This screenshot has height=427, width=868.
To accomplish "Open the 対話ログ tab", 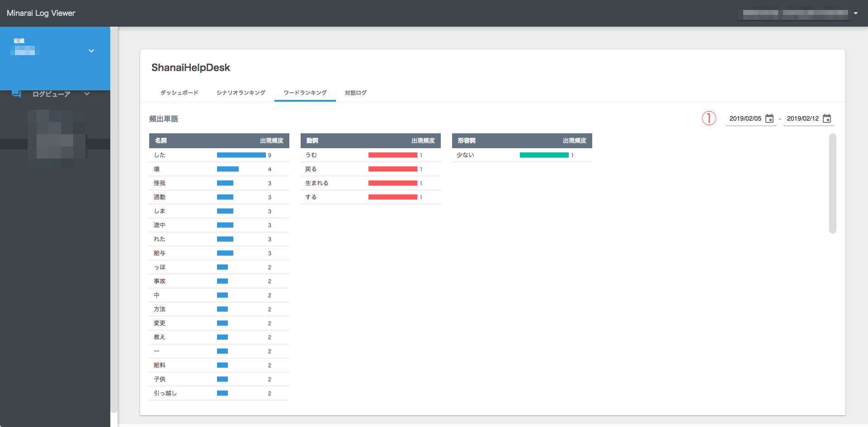I will pos(356,93).
